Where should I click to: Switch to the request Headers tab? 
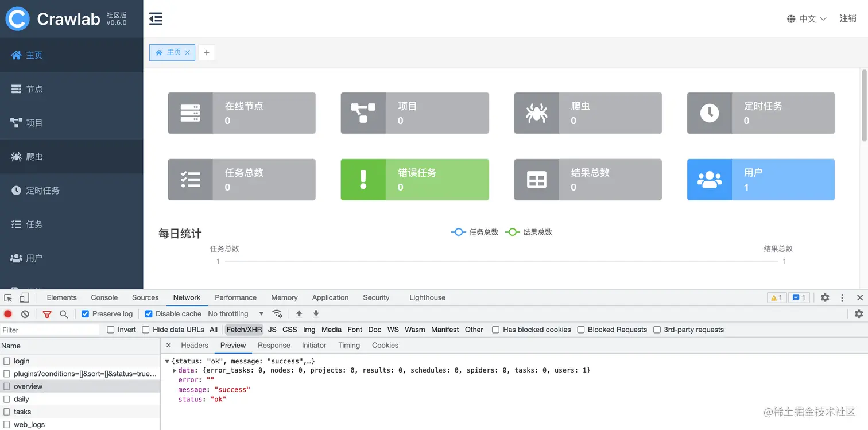pyautogui.click(x=195, y=345)
